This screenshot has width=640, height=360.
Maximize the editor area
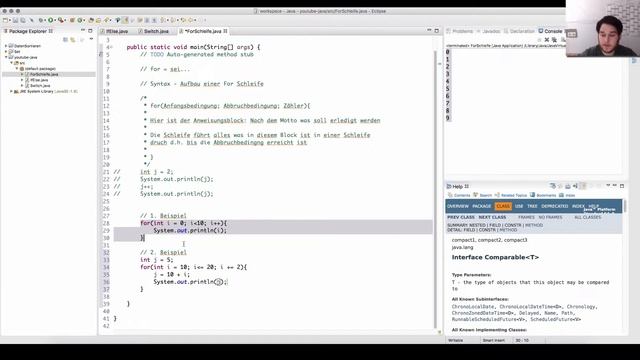point(436,31)
